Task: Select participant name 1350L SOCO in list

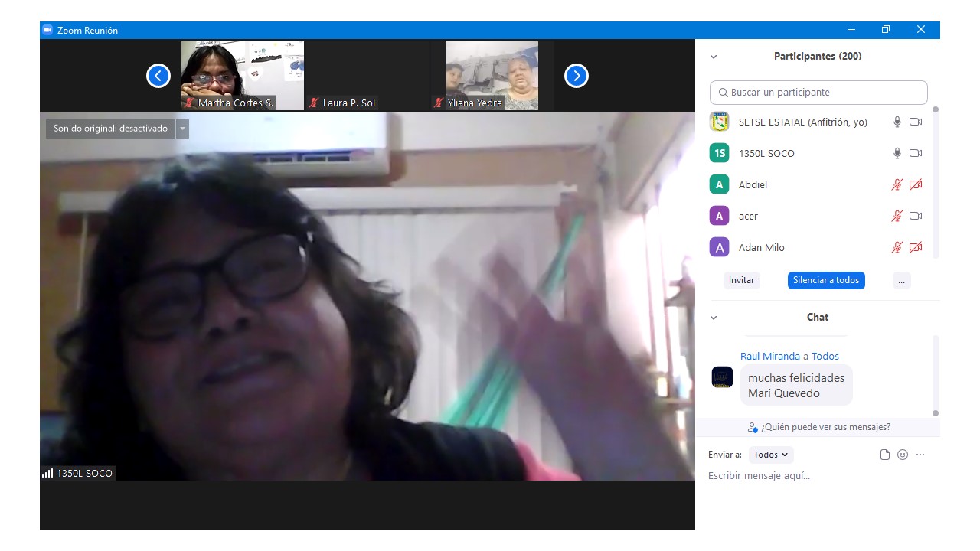Action: [766, 153]
